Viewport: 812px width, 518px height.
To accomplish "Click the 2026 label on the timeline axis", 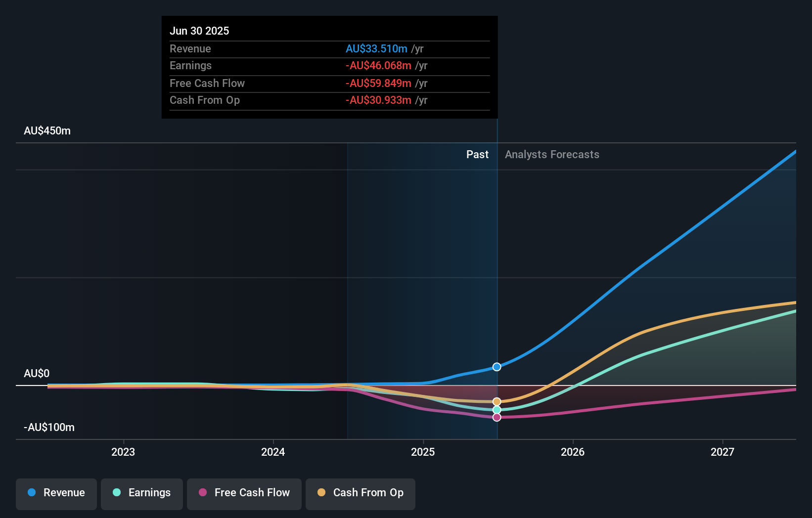I will point(573,452).
